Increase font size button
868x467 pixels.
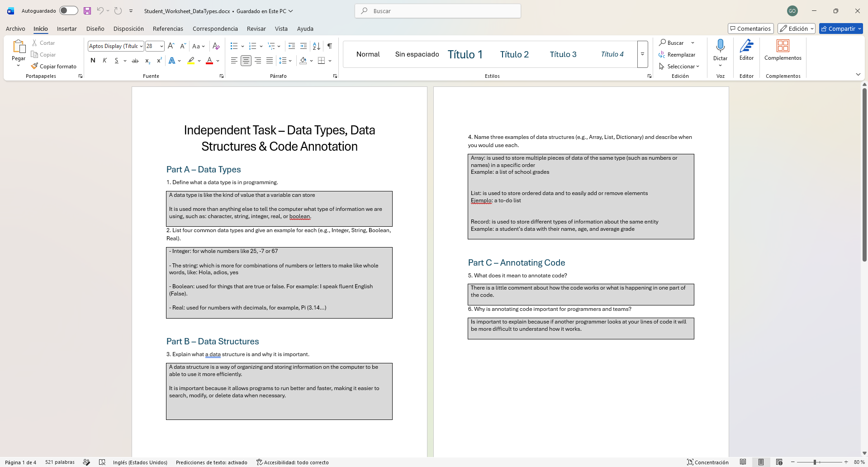point(171,46)
